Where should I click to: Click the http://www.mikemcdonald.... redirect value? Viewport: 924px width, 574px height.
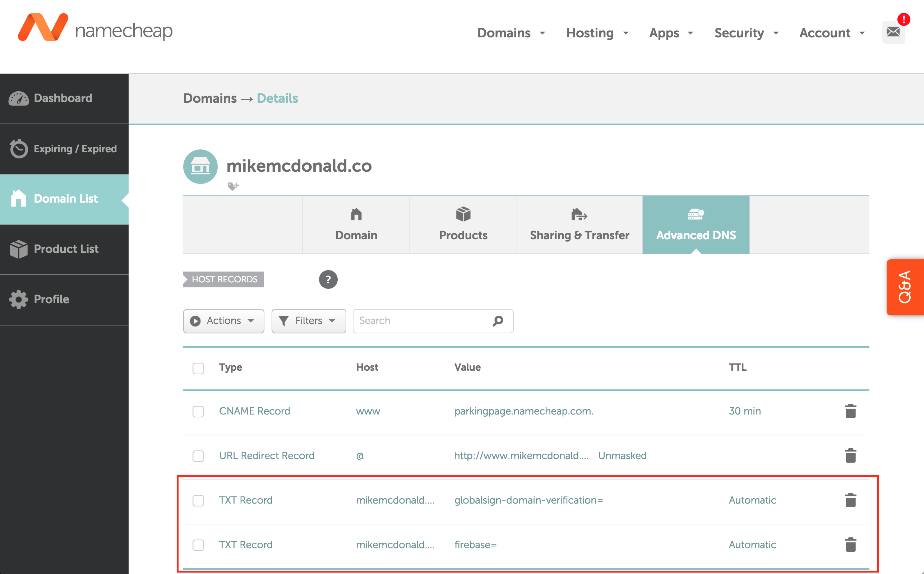point(521,455)
